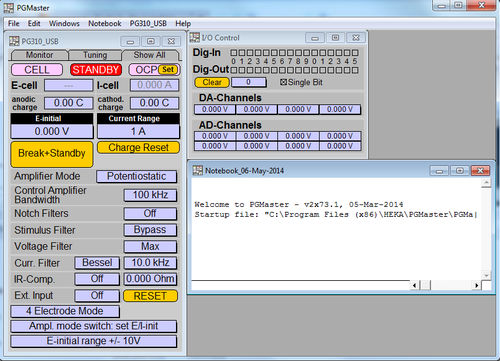The image size is (500, 361).
Task: Click the OCP button
Action: click(x=145, y=70)
